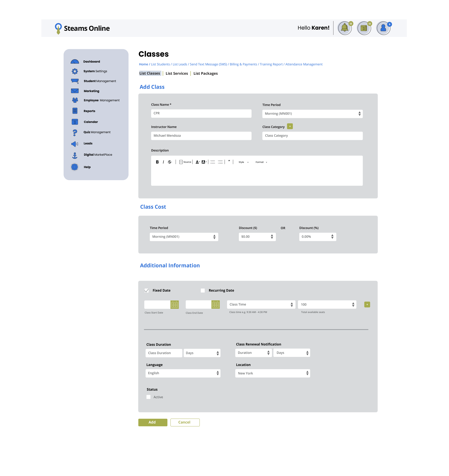Open Student Management in the sidebar
The width and height of the screenshot is (449, 476).
(x=100, y=81)
